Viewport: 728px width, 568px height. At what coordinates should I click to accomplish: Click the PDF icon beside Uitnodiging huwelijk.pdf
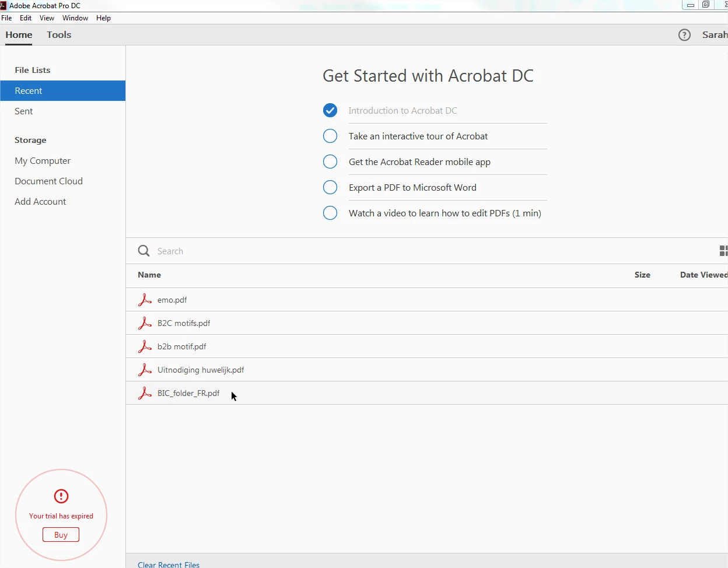(x=145, y=370)
